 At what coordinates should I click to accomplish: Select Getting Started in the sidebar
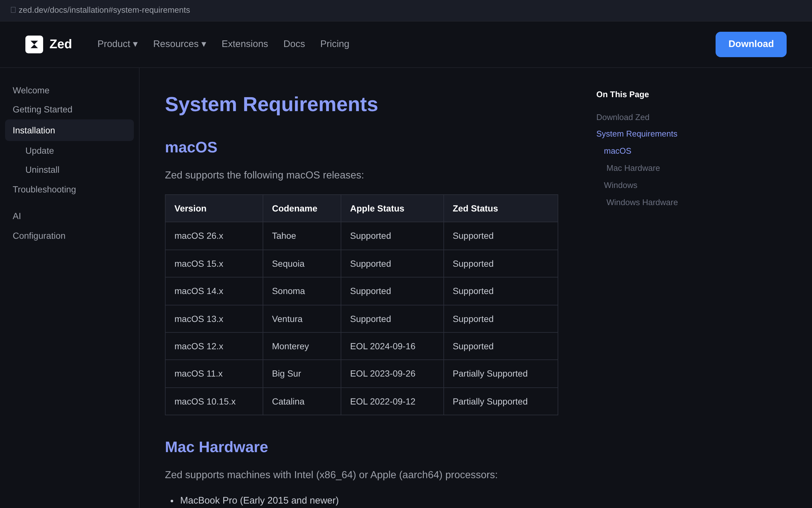(x=43, y=110)
